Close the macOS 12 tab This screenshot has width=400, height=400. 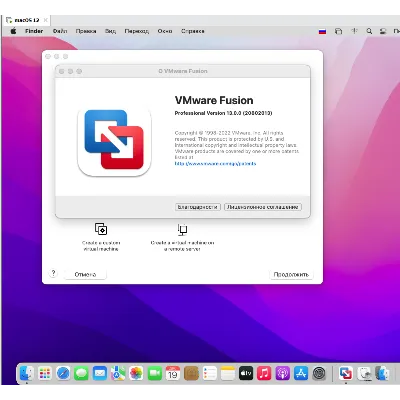click(46, 20)
